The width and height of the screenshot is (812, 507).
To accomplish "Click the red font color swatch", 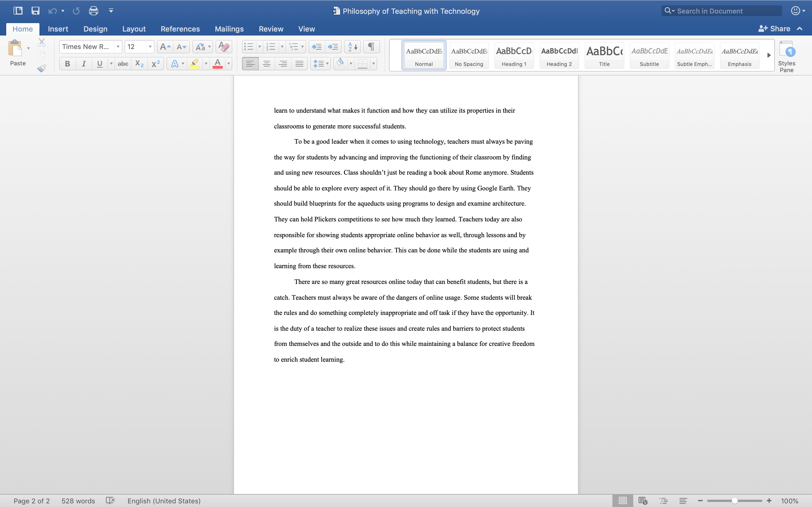I will [217, 64].
